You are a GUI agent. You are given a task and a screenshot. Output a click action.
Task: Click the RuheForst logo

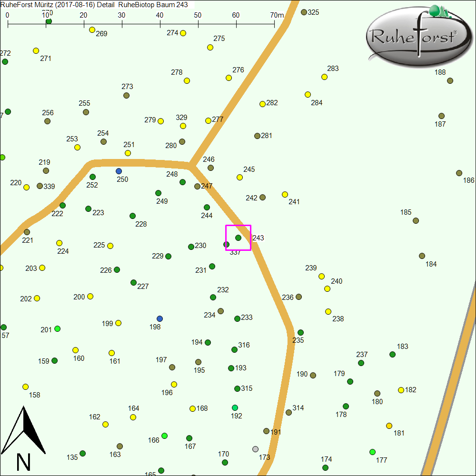418,36
